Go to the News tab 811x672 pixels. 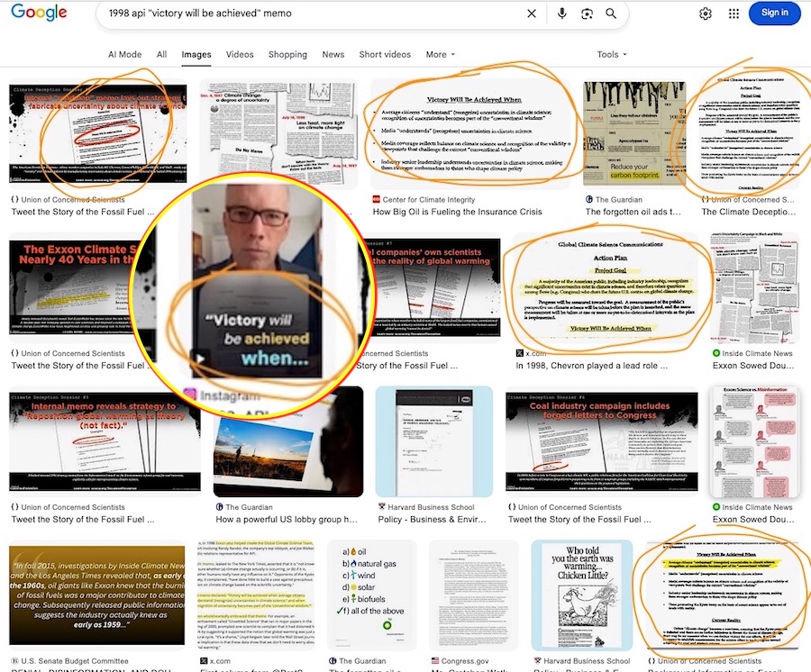coord(333,54)
